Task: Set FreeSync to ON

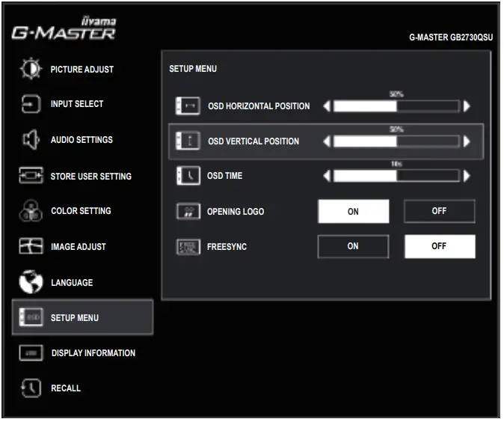Action: click(353, 246)
